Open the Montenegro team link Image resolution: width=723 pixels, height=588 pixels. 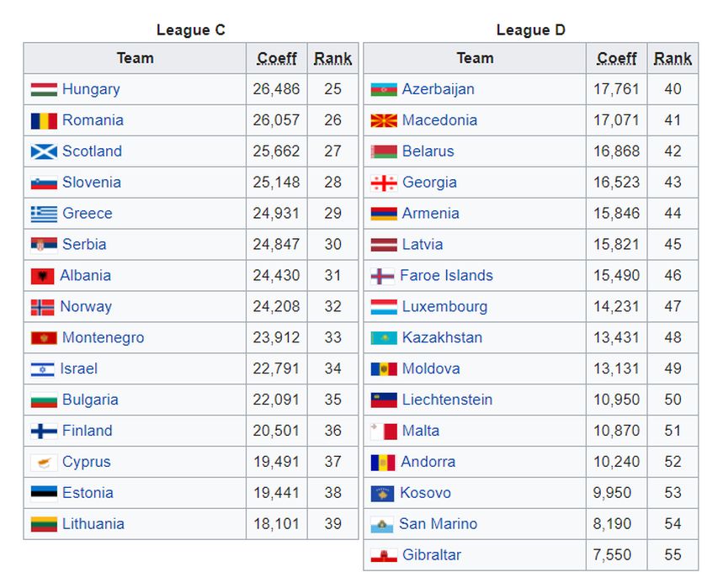(103, 338)
